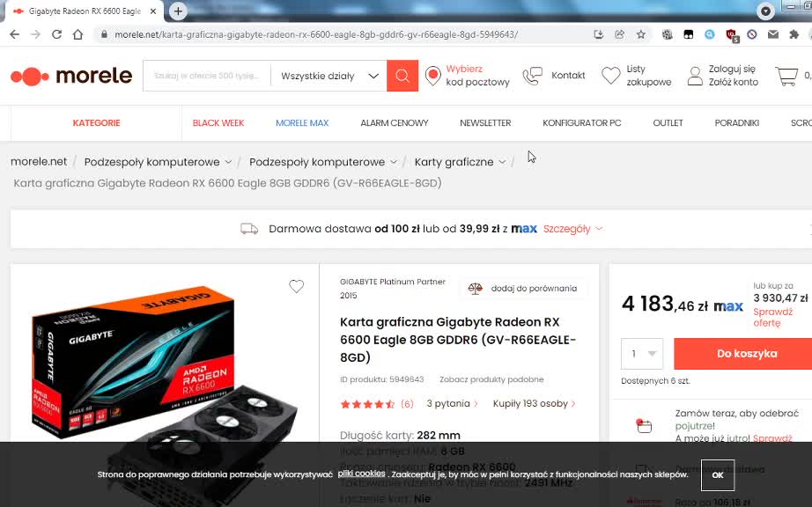Click the Kontakt phone icon
812x507 pixels.
[x=532, y=76]
